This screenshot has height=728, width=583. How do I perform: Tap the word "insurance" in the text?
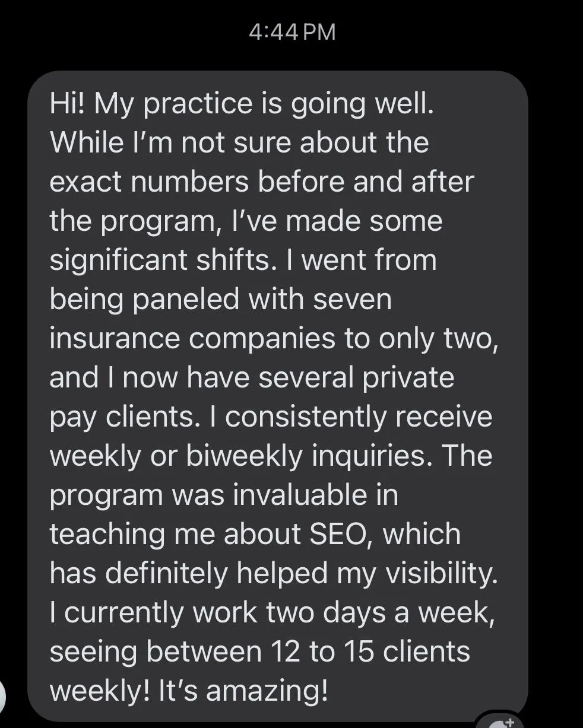click(x=115, y=338)
